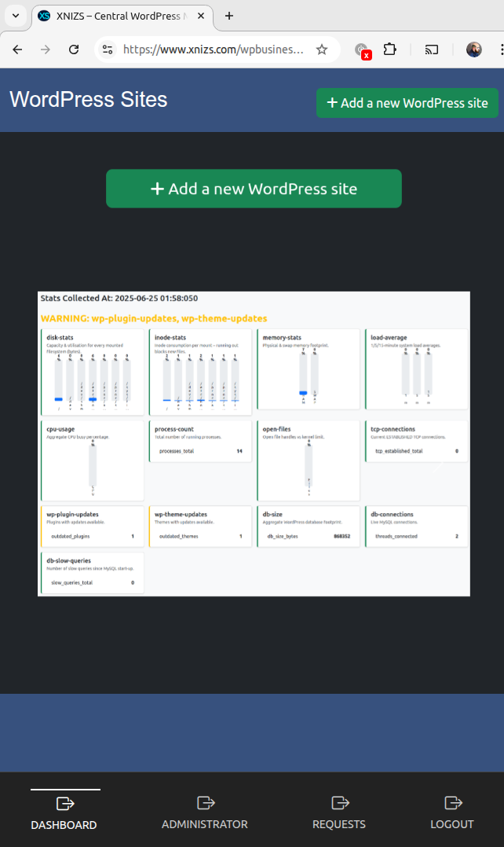Image resolution: width=504 pixels, height=847 pixels.
Task: Close the XNIZS browser tab
Action: (x=201, y=16)
